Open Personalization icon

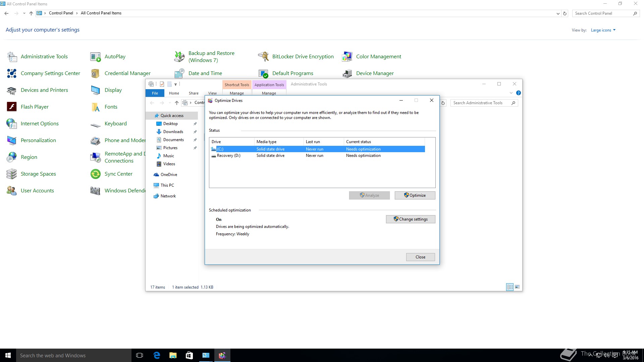coord(12,140)
